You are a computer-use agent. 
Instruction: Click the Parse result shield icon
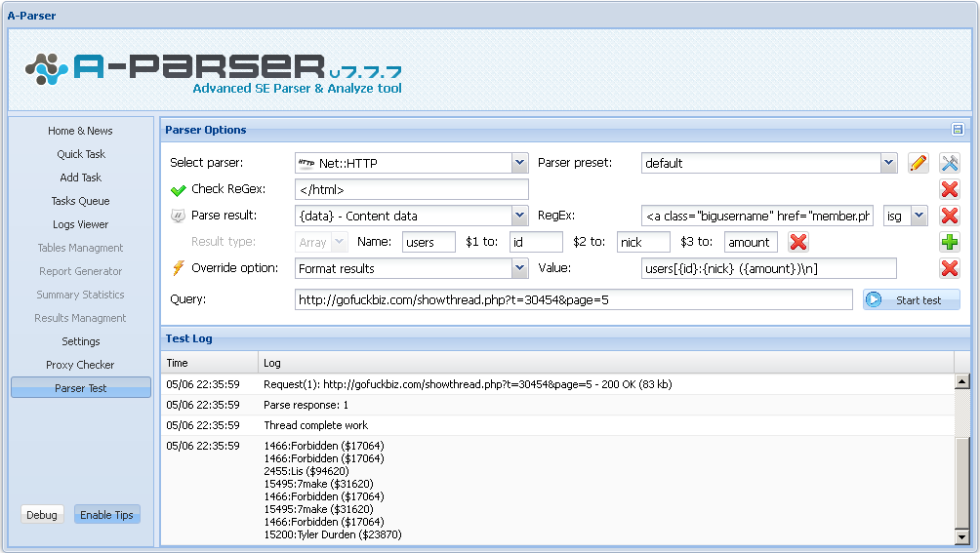178,216
